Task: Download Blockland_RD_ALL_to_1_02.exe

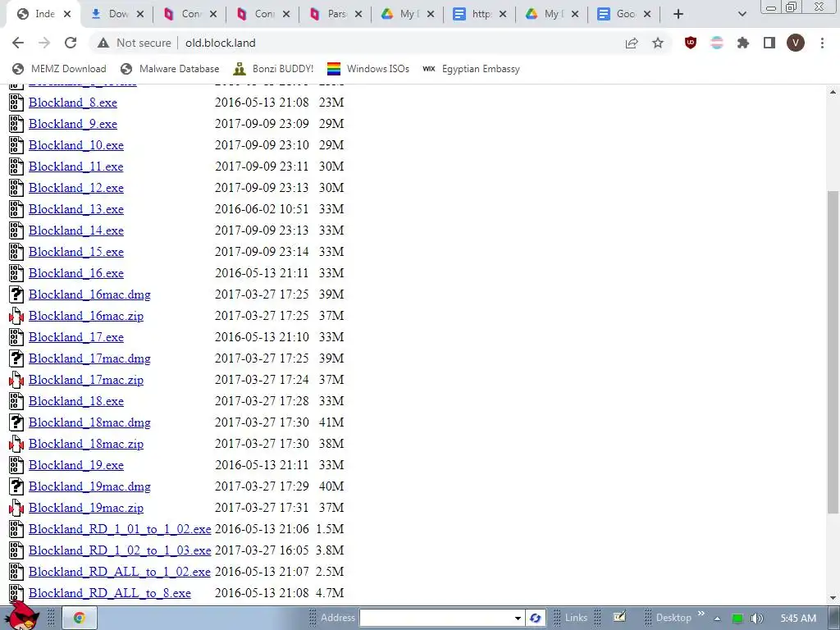Action: (x=120, y=572)
